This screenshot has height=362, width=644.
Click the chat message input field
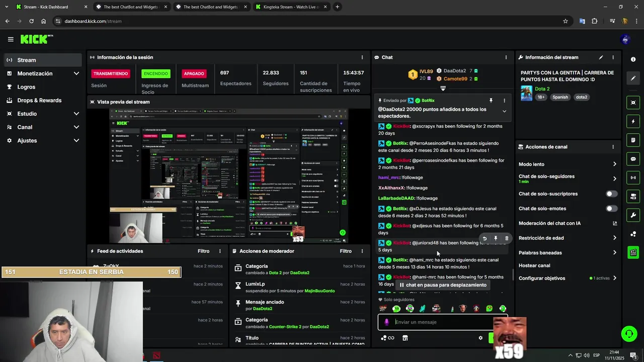coord(443,322)
